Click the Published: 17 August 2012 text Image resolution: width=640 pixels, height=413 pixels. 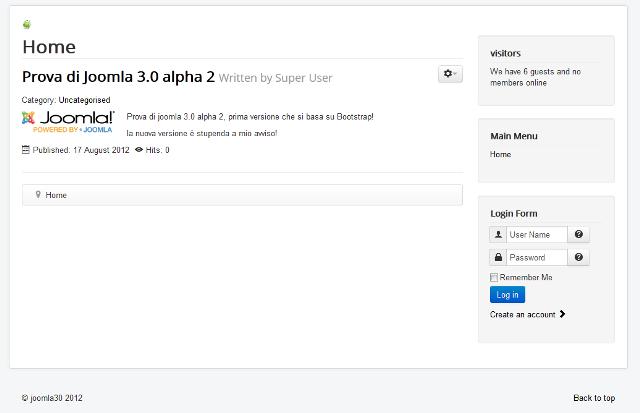81,150
